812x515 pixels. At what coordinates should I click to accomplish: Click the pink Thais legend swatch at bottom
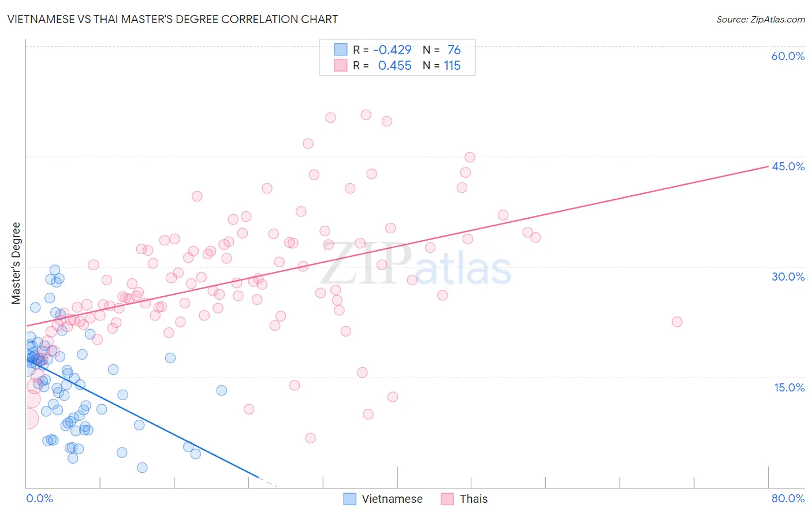point(447,499)
